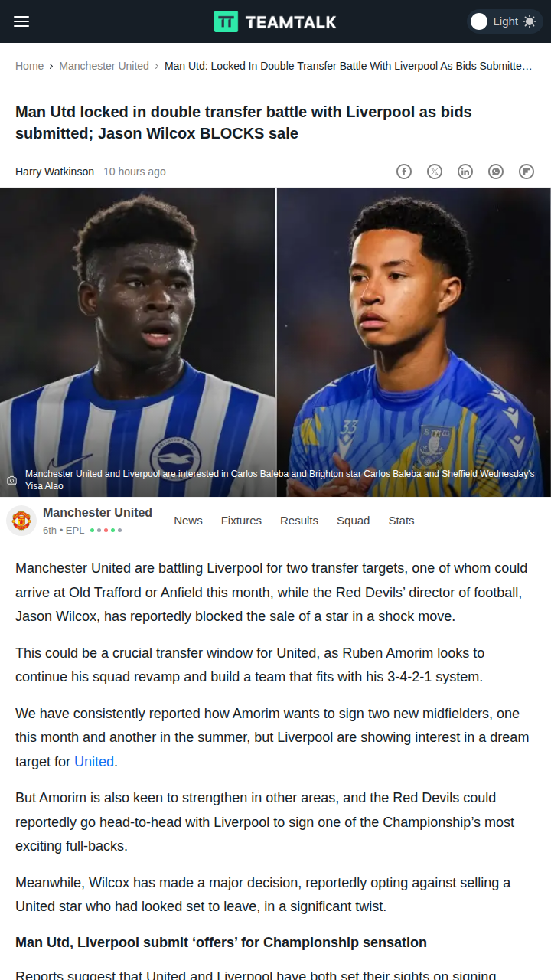Select the Results tab
The image size is (551, 980).
click(299, 521)
